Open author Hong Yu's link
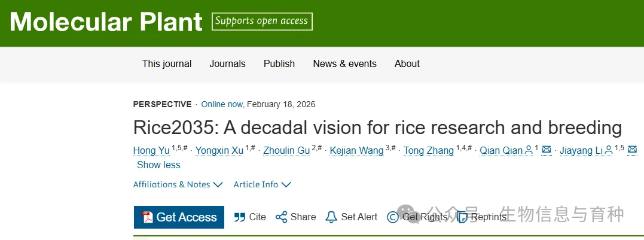Viewport: 644px width, 240px height. point(151,150)
